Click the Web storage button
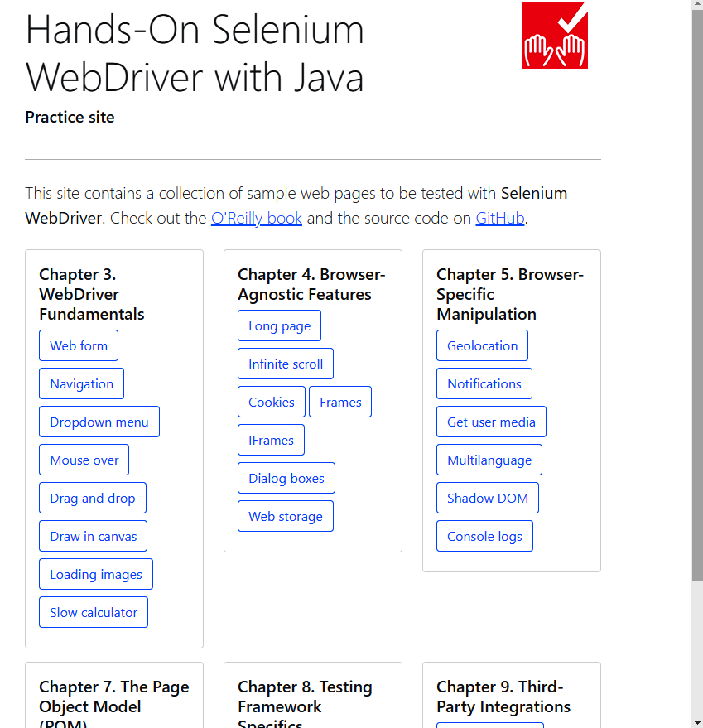This screenshot has height=728, width=703. pyautogui.click(x=286, y=517)
